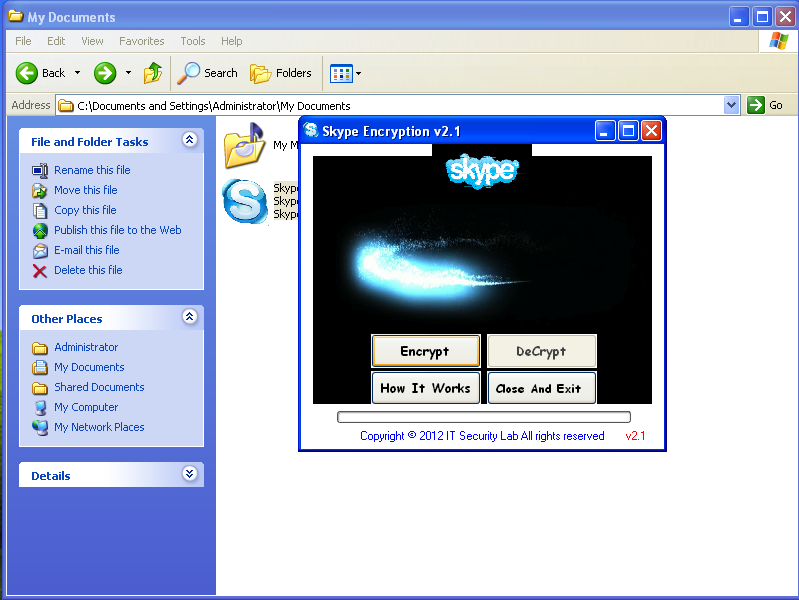This screenshot has width=799, height=600.
Task: Expand the Address bar dropdown
Action: tap(732, 106)
